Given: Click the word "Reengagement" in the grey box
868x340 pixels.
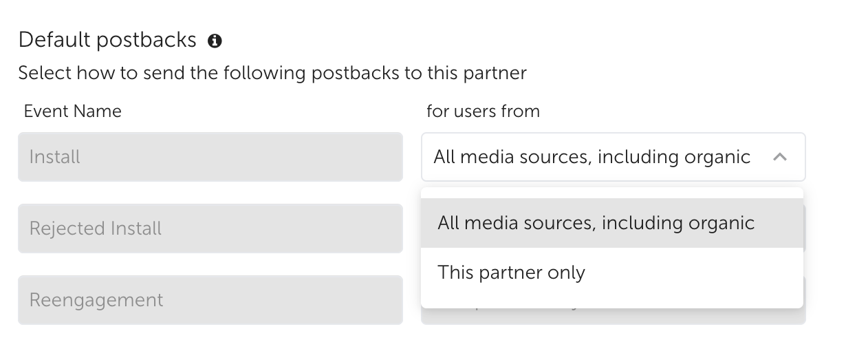Looking at the screenshot, I should pyautogui.click(x=96, y=300).
